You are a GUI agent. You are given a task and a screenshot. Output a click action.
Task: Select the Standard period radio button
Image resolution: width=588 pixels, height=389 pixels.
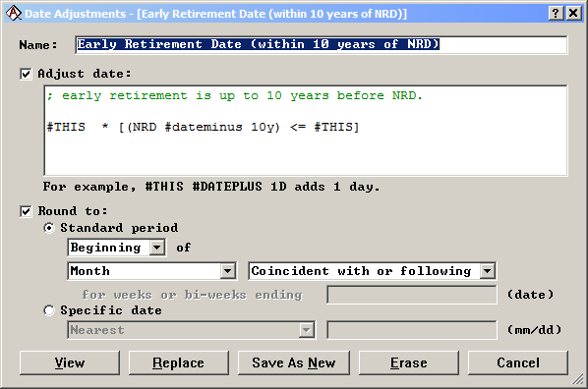click(49, 228)
